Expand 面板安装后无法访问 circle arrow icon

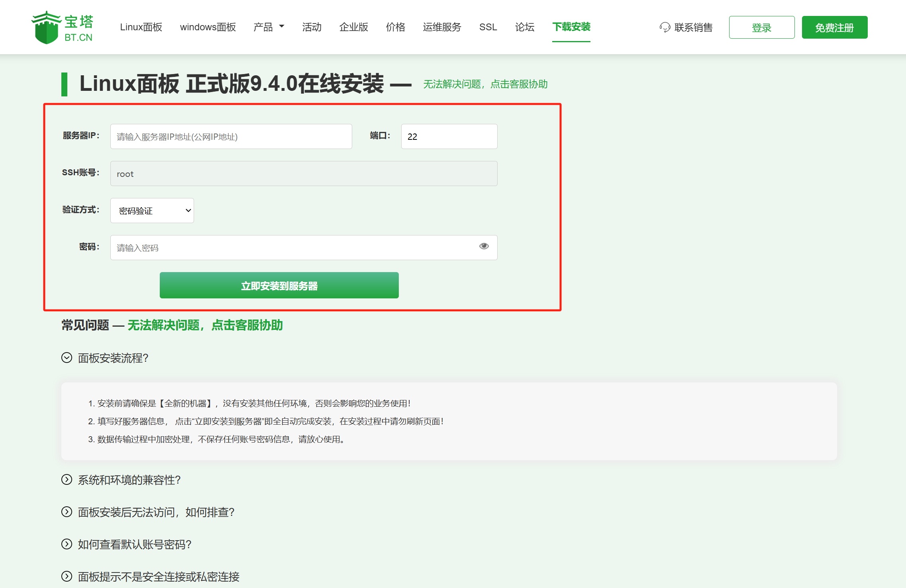click(x=67, y=512)
